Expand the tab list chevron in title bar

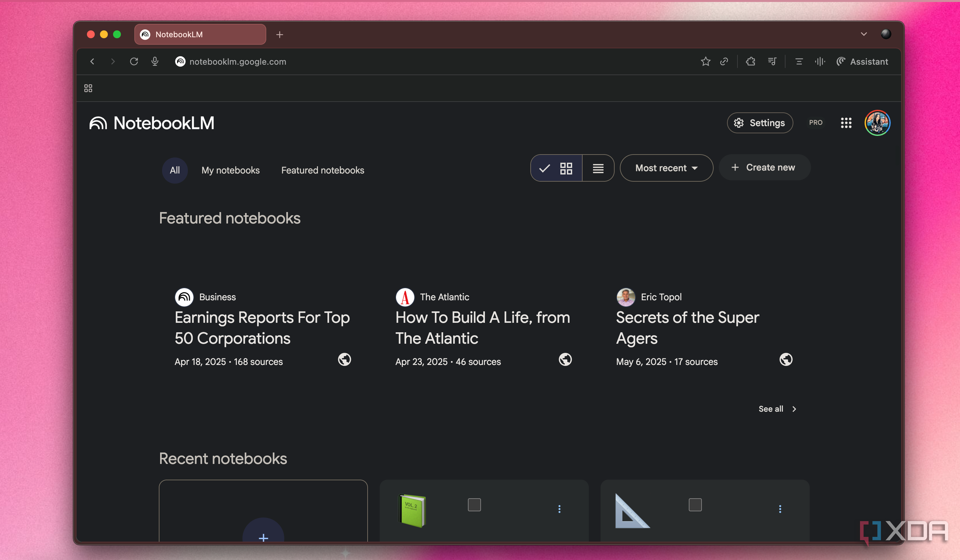(864, 34)
